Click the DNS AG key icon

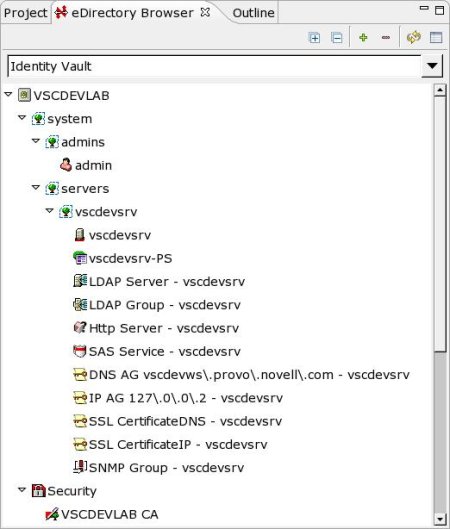point(80,374)
